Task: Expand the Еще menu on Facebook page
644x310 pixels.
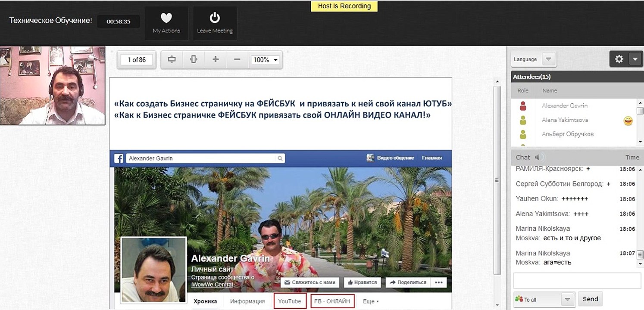Action: (371, 301)
